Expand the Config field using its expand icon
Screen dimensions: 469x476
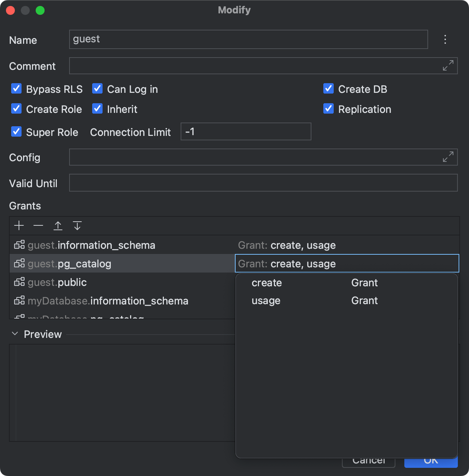(x=448, y=157)
